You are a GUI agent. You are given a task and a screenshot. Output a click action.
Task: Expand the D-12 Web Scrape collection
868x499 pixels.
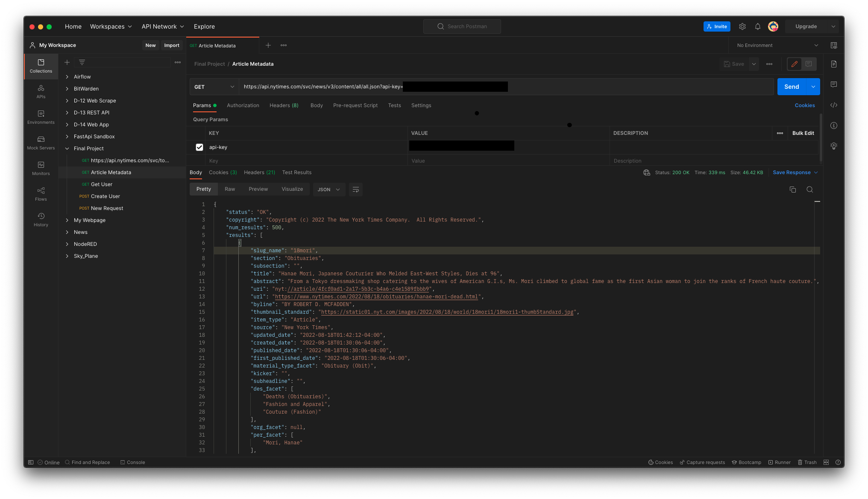click(x=67, y=101)
